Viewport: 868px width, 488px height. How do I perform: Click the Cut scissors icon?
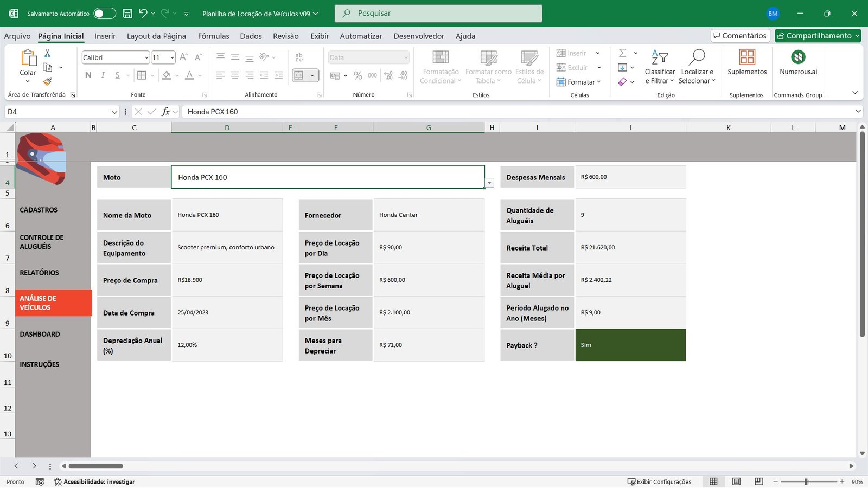coord(47,53)
